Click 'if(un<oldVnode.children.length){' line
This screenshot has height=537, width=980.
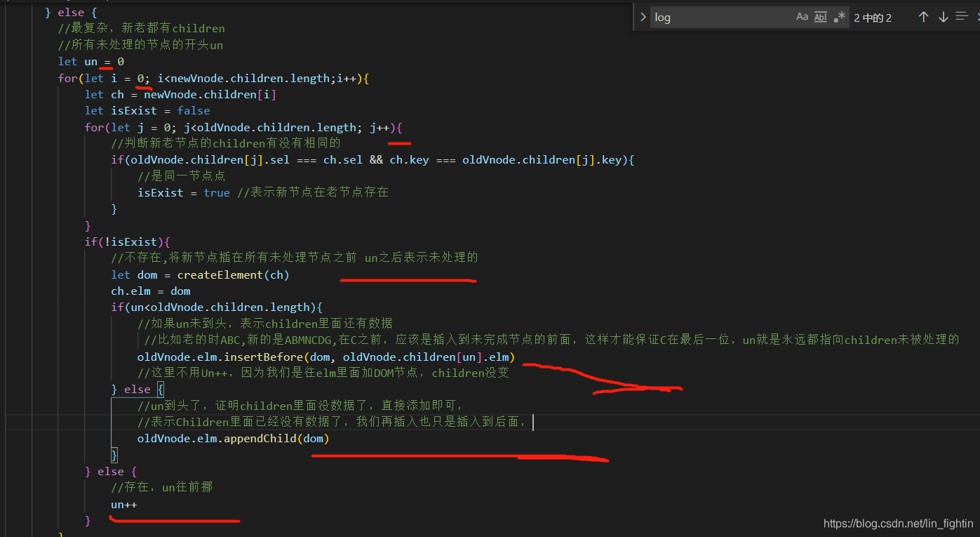[x=217, y=307]
